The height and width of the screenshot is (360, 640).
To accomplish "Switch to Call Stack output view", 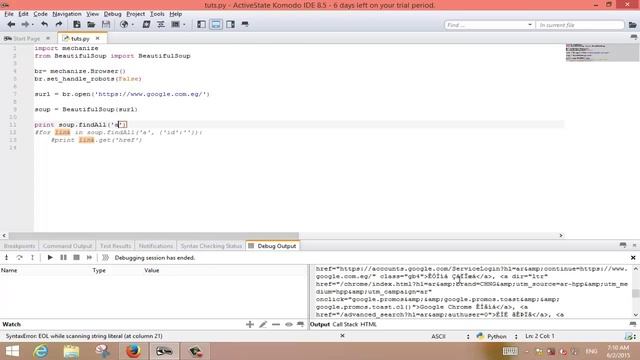I will tap(345, 324).
